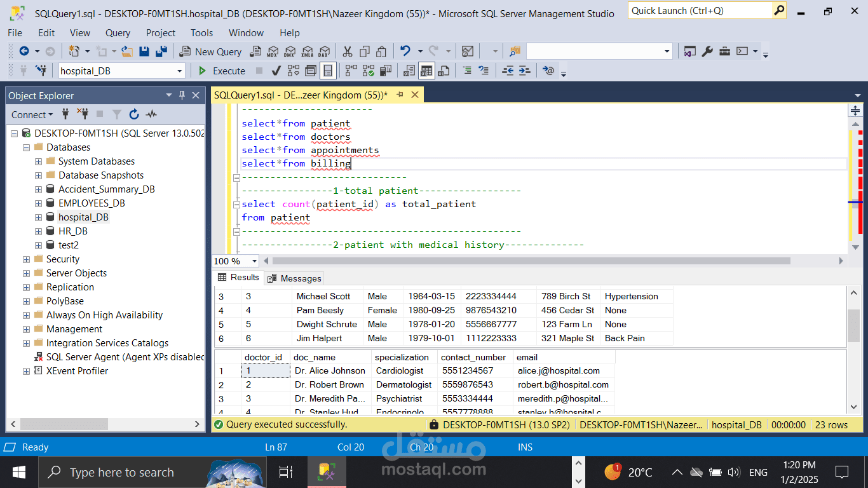Click the Cut scissors icon

pos(348,51)
